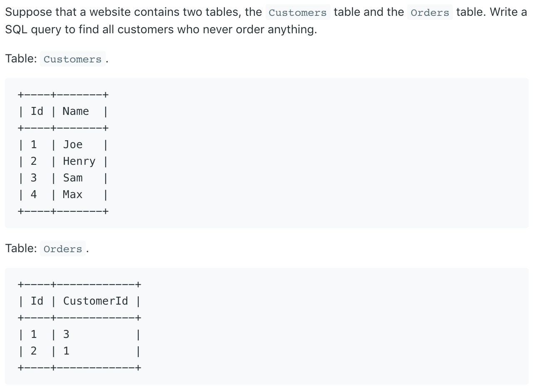Select the name Joe in Customers table
Image resolution: width=537 pixels, height=392 pixels.
73,144
